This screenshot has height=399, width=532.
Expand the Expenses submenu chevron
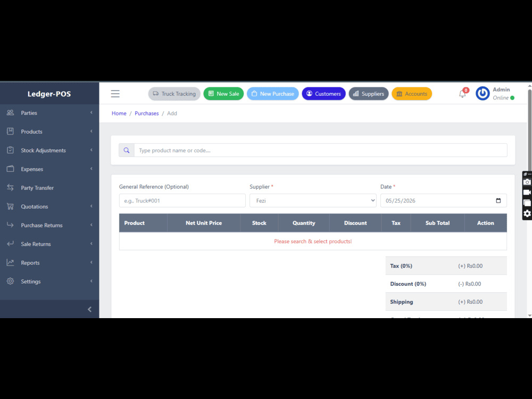click(92, 169)
